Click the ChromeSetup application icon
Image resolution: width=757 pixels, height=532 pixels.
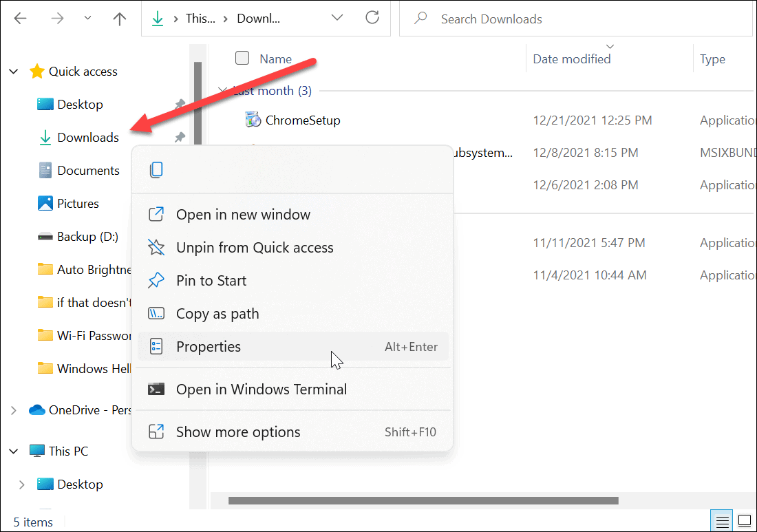[253, 120]
